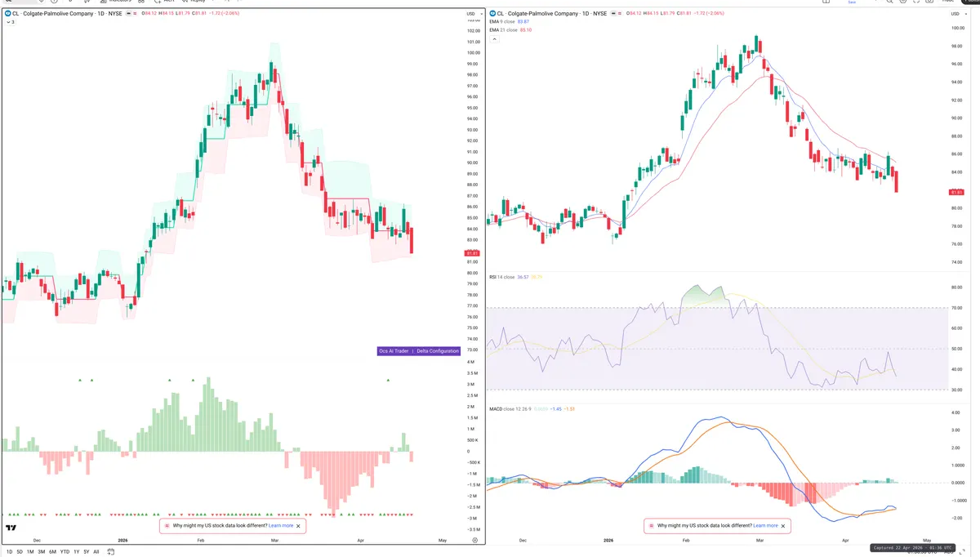Select 1D time range
This screenshot has height=557, width=980.
(x=8, y=552)
